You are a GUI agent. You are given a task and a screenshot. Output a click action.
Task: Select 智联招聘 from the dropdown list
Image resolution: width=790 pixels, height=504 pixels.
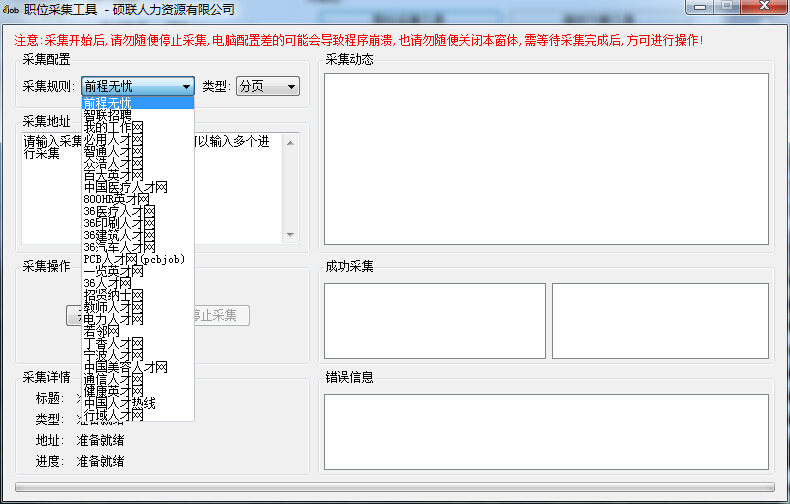(138, 115)
